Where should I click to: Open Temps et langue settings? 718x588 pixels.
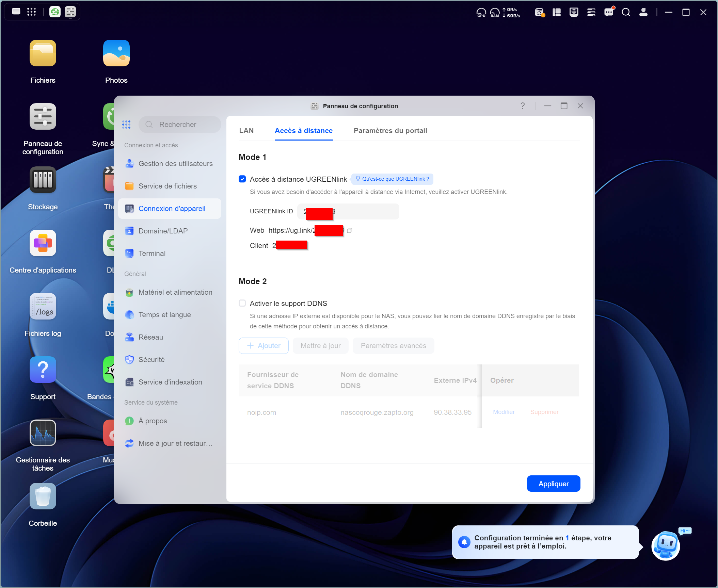[x=170, y=315]
